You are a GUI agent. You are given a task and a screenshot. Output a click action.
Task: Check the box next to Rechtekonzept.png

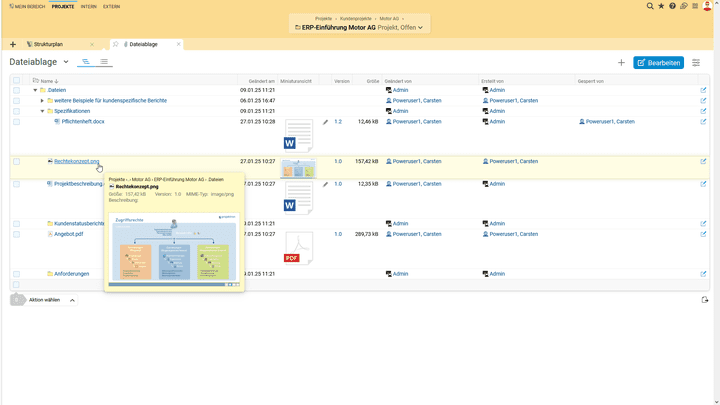pyautogui.click(x=16, y=161)
